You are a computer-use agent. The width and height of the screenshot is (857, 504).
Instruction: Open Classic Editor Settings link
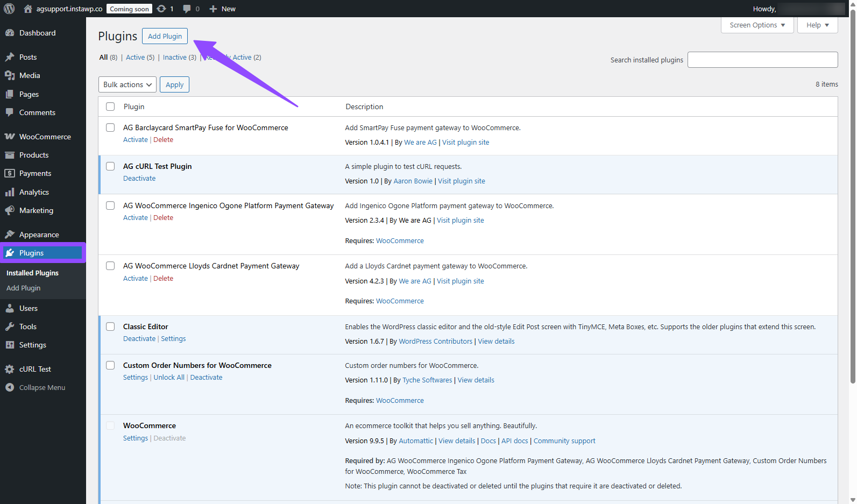(x=173, y=339)
